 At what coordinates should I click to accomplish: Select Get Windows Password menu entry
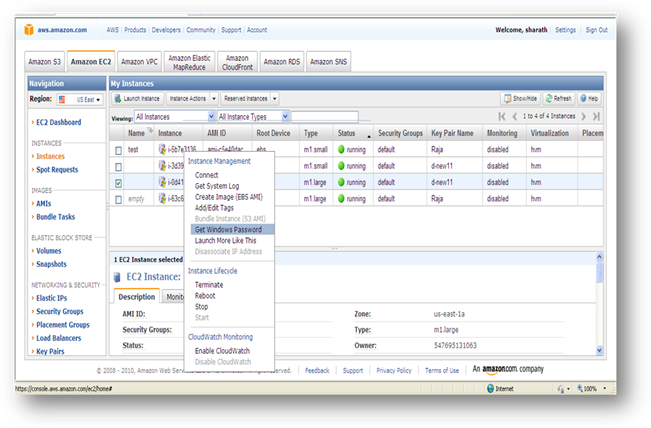[232, 230]
